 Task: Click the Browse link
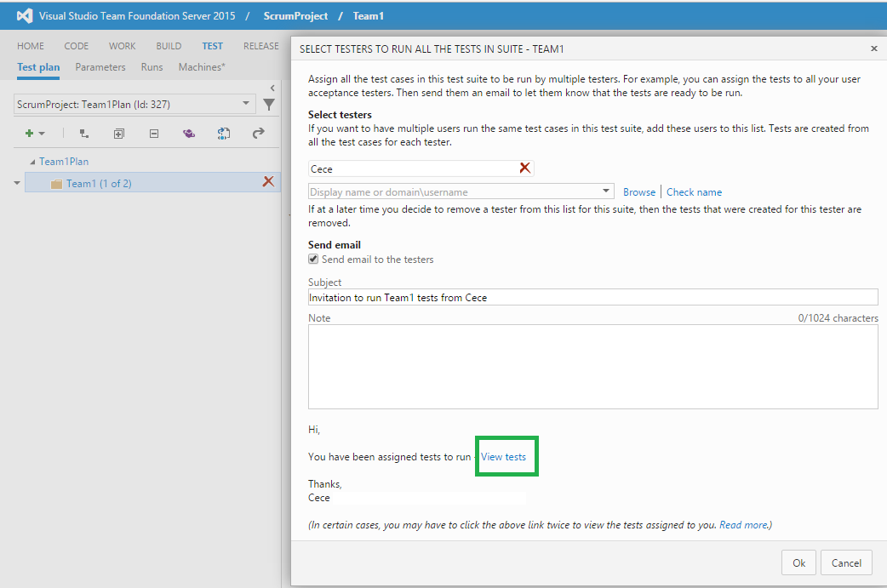(x=639, y=192)
